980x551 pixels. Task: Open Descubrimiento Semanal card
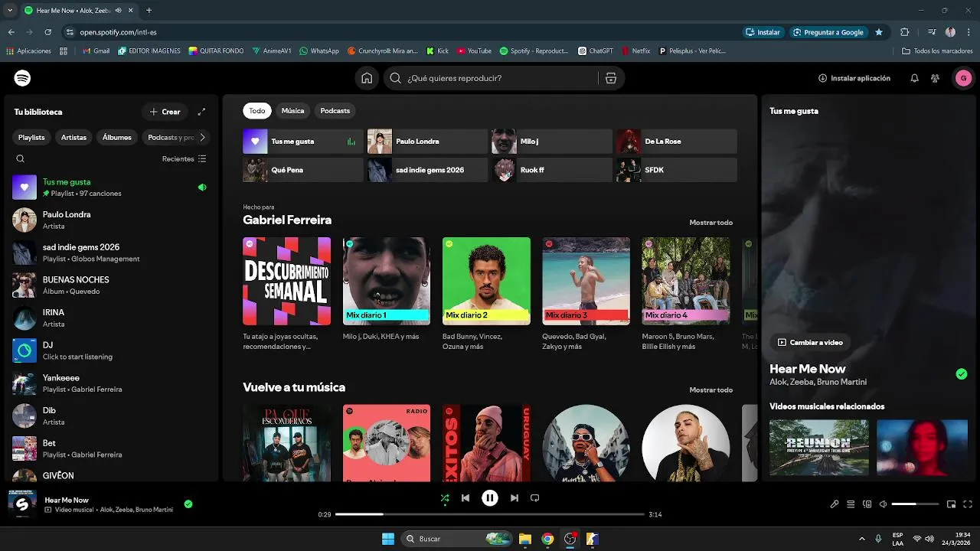pos(286,294)
